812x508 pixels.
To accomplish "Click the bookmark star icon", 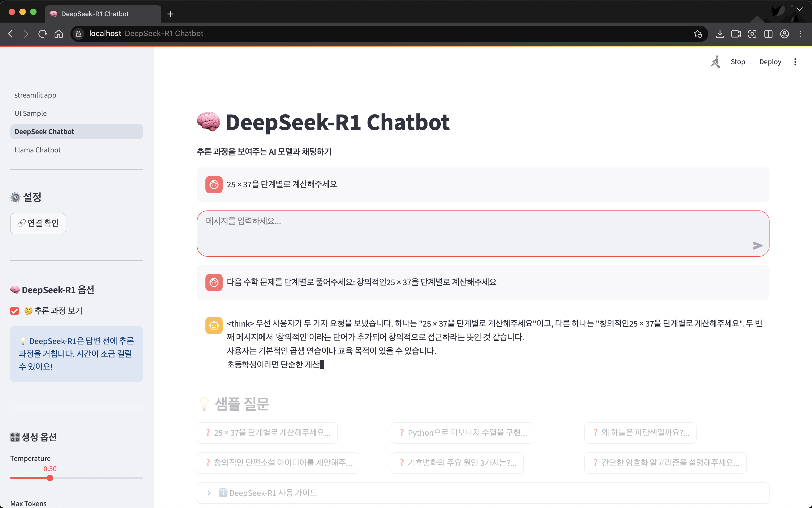I will tap(698, 34).
